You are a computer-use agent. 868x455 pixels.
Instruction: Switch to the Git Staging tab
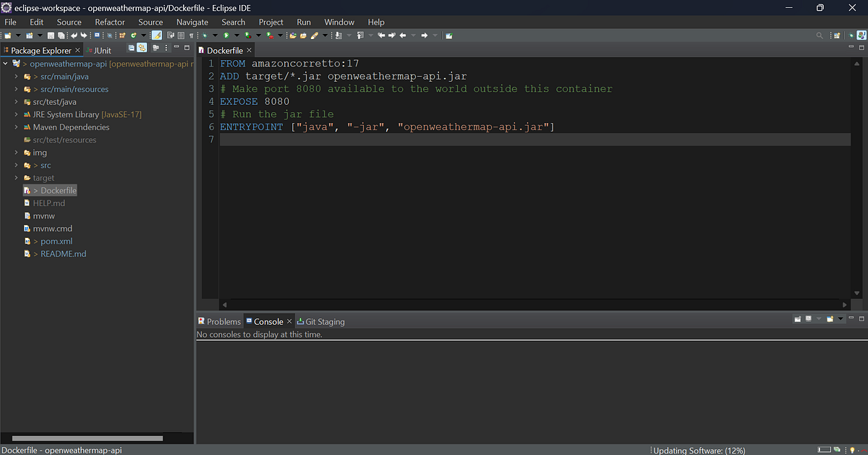[x=320, y=321]
